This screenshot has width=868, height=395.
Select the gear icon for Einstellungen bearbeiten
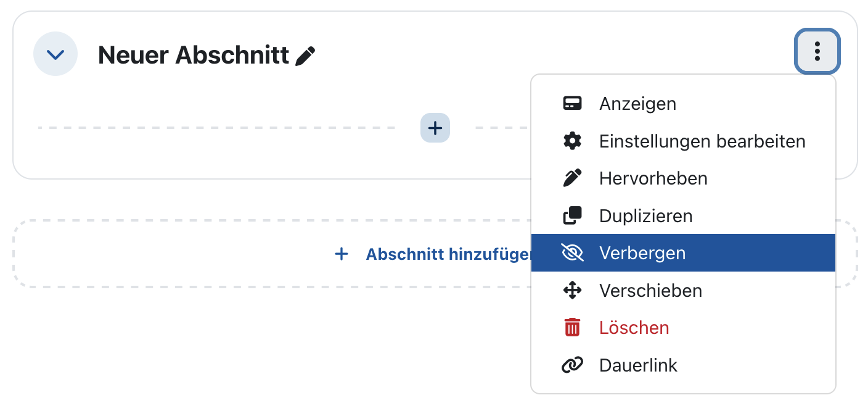click(573, 141)
